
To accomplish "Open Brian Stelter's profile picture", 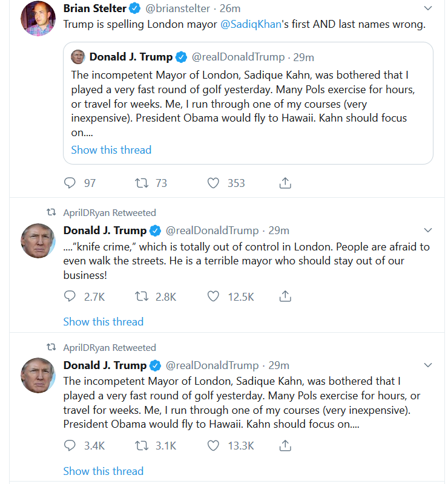I will [x=38, y=18].
